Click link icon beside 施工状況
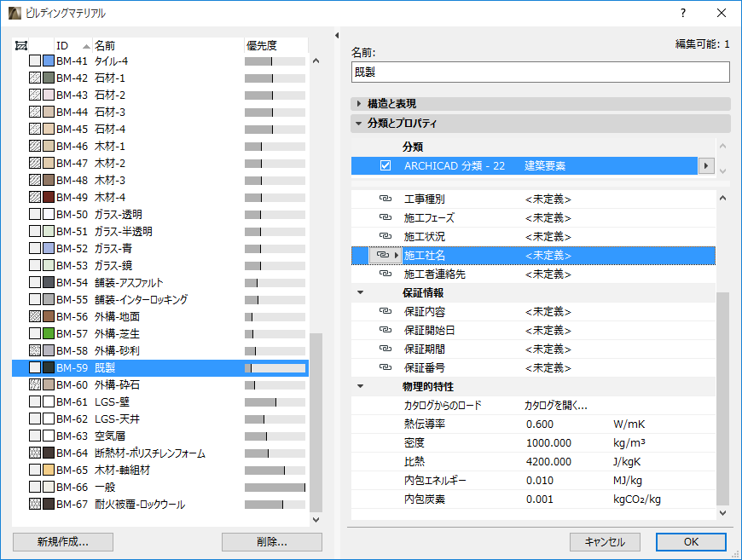The image size is (742, 560). [x=385, y=236]
